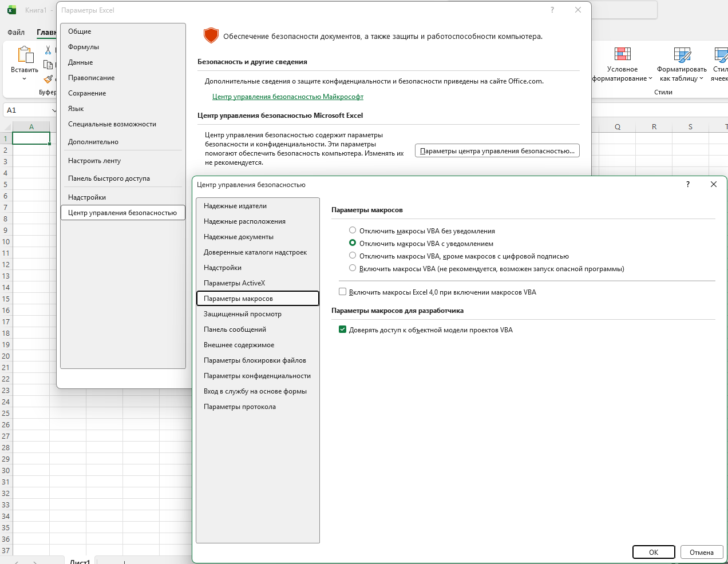Open Надежные издатели section

258,206
